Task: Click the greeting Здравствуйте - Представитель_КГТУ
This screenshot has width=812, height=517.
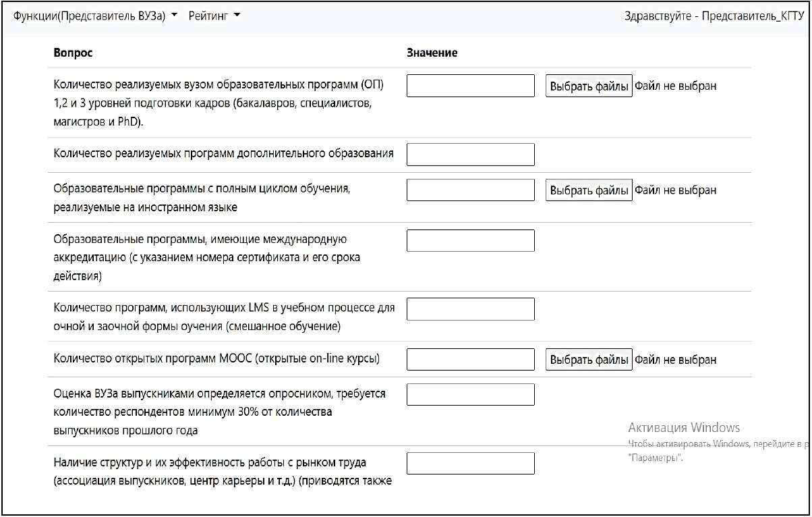Action: pos(714,16)
